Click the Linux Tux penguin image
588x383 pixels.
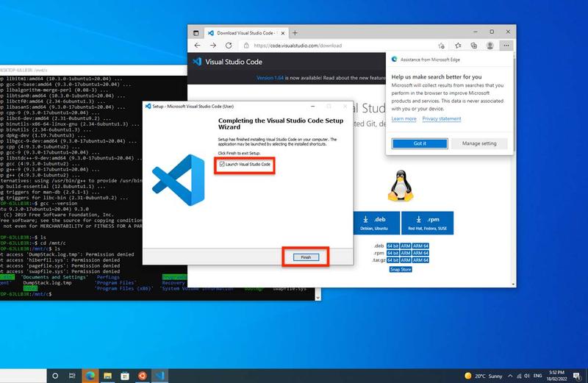(401, 186)
